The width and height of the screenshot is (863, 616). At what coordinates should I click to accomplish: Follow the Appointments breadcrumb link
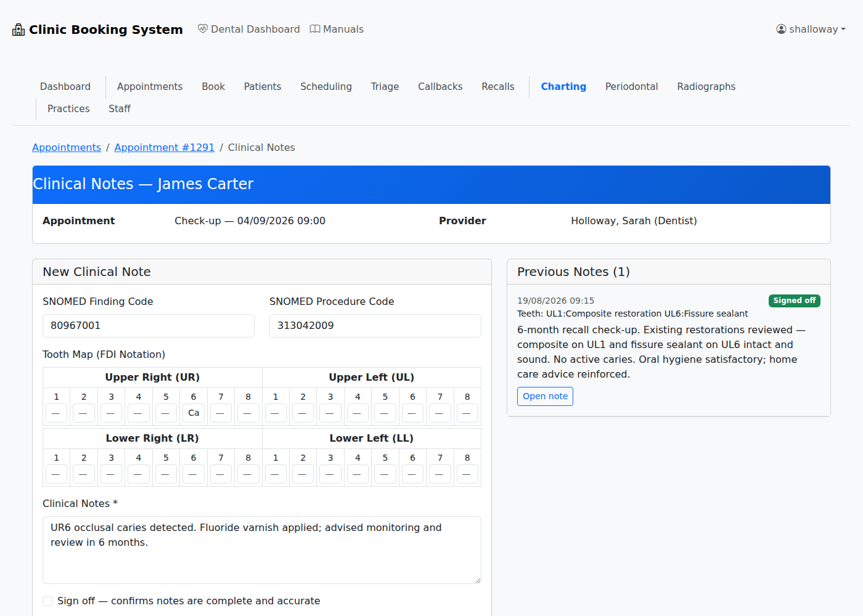tap(67, 148)
